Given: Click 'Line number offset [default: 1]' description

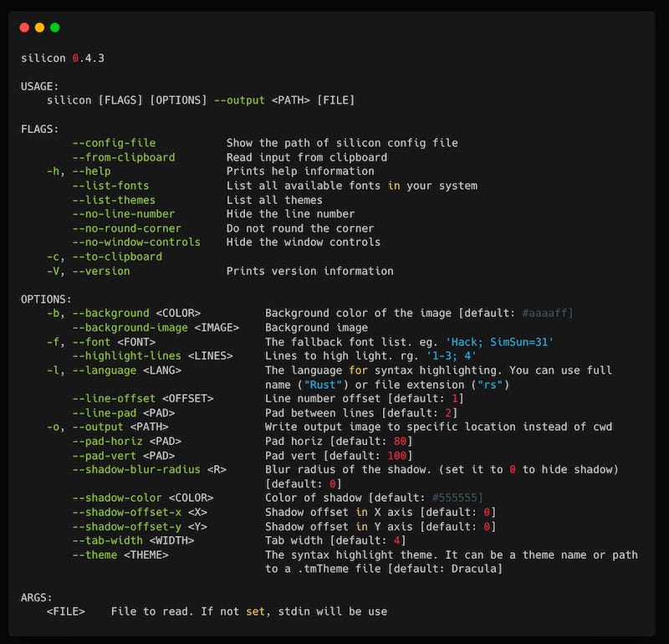Looking at the screenshot, I should [365, 399].
